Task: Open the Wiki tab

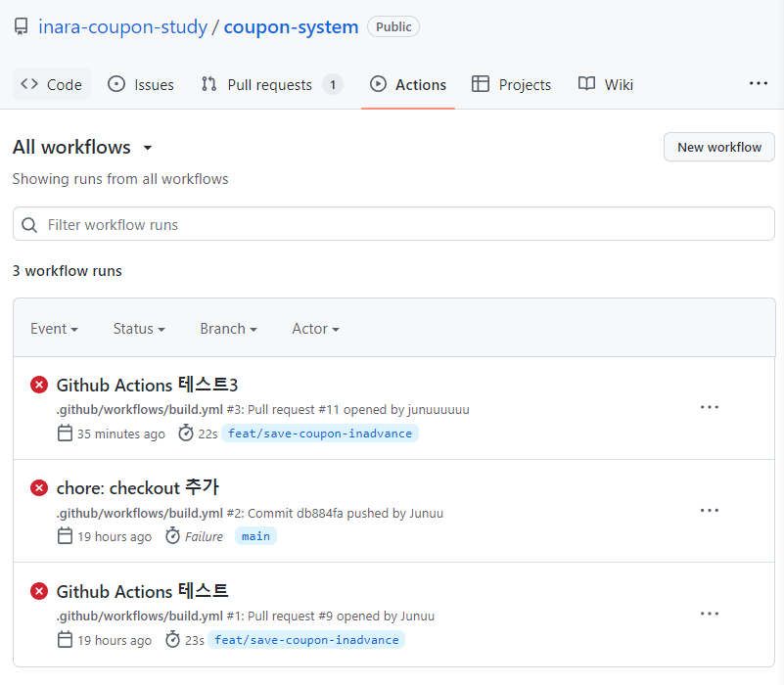Action: point(606,84)
